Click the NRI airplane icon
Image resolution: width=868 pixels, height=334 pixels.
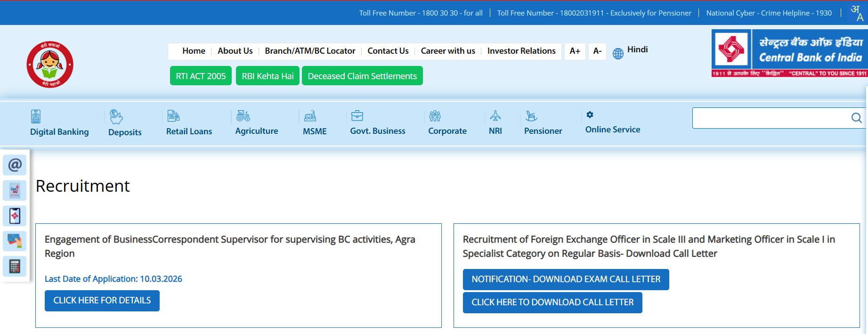click(495, 115)
